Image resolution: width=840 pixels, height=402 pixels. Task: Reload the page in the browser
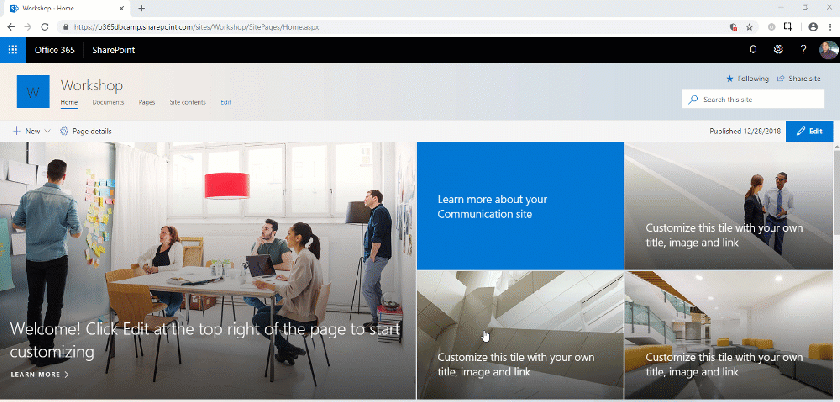(x=46, y=27)
